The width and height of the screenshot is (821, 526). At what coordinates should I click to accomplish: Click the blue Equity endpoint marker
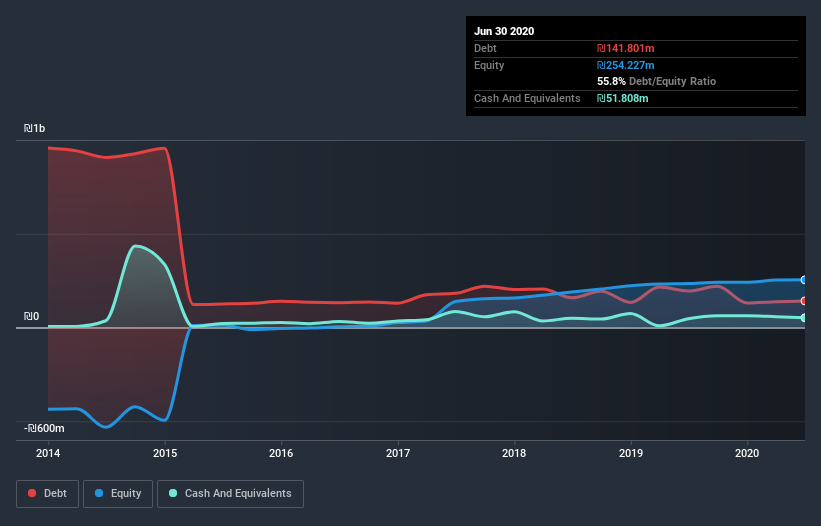pos(803,280)
